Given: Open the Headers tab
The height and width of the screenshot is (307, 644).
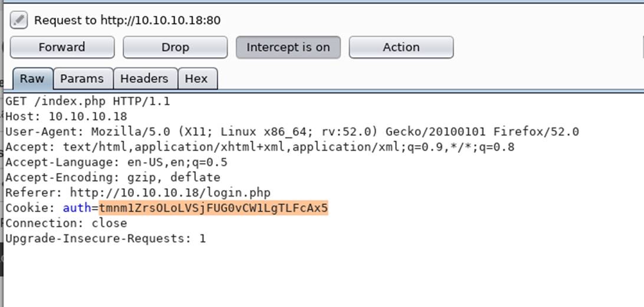Looking at the screenshot, I should 144,79.
